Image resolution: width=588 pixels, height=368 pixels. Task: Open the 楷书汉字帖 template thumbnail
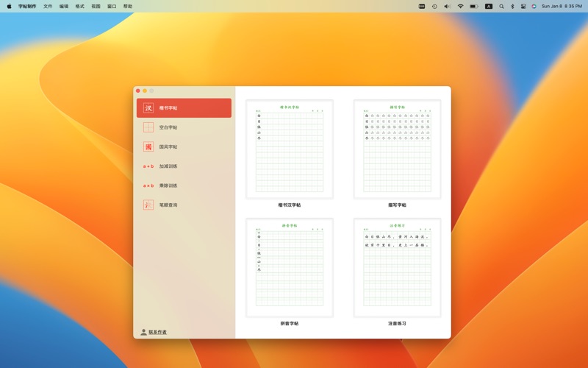point(290,149)
